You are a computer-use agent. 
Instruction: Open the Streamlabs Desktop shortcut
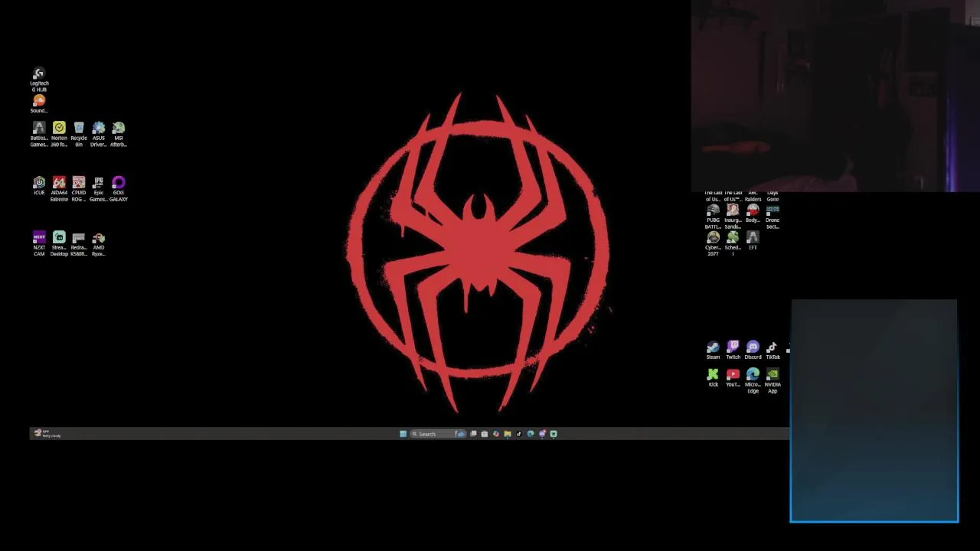pos(59,244)
